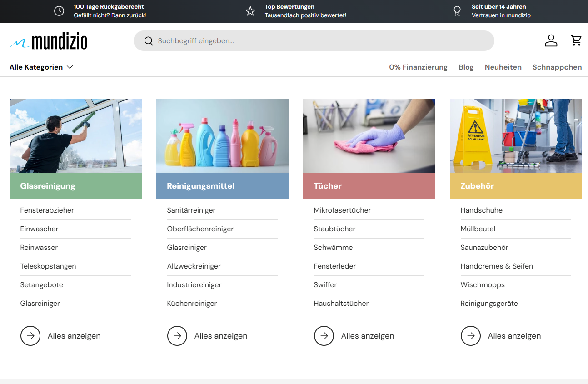Click arrow icon under Glasreinigung list
Screen dimensions: 588x384
pyautogui.click(x=30, y=336)
